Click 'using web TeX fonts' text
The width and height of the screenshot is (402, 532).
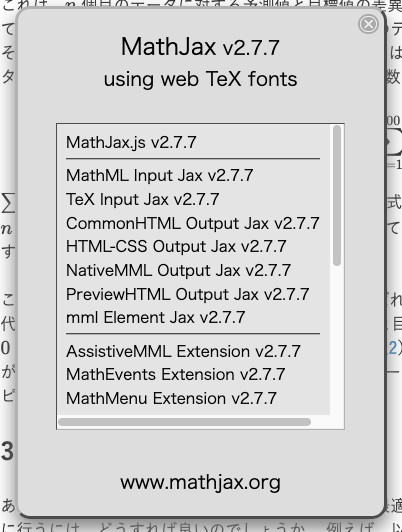200,79
